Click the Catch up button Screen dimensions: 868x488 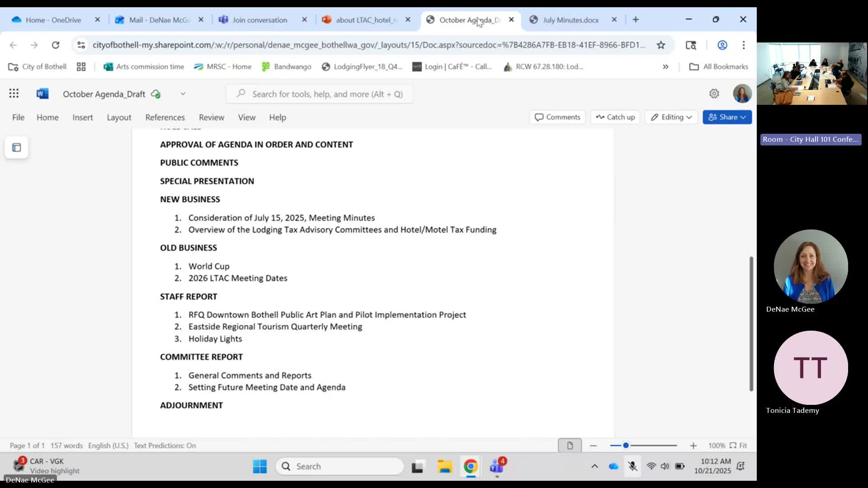[x=615, y=117]
